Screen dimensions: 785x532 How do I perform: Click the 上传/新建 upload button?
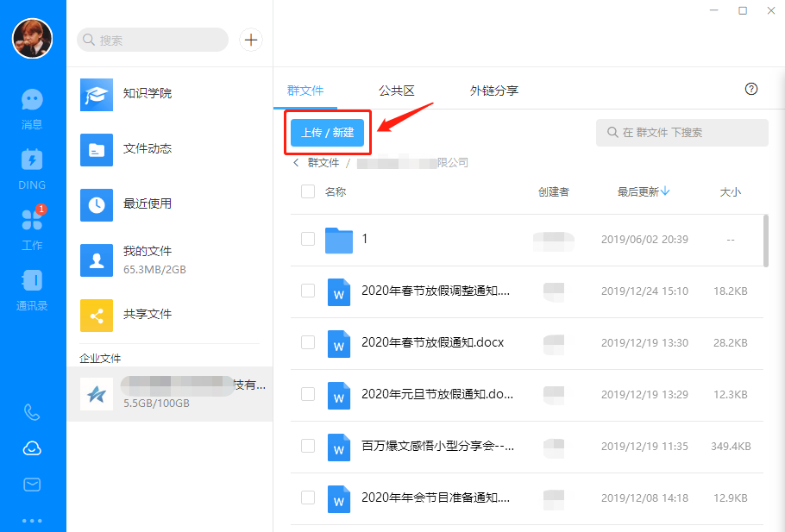click(328, 133)
